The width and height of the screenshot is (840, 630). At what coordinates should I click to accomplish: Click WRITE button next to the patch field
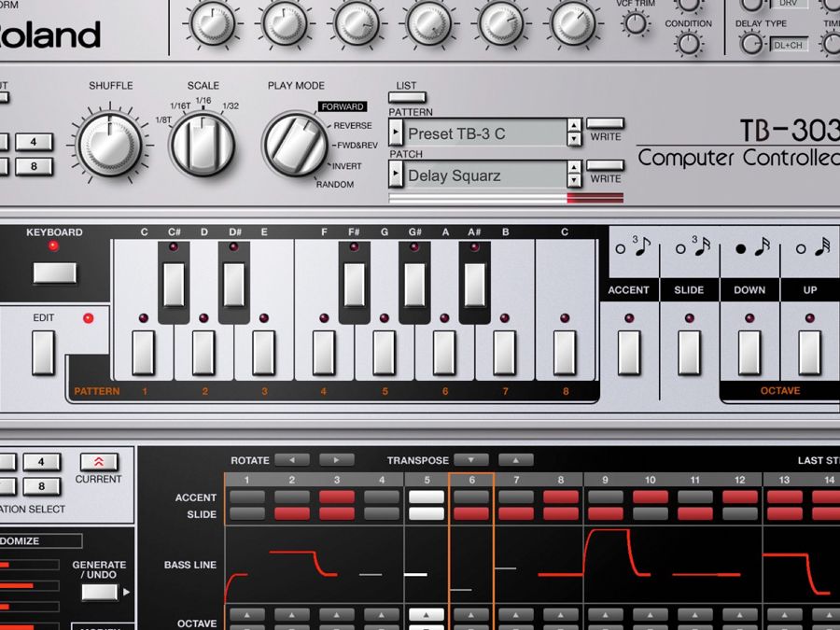606,165
